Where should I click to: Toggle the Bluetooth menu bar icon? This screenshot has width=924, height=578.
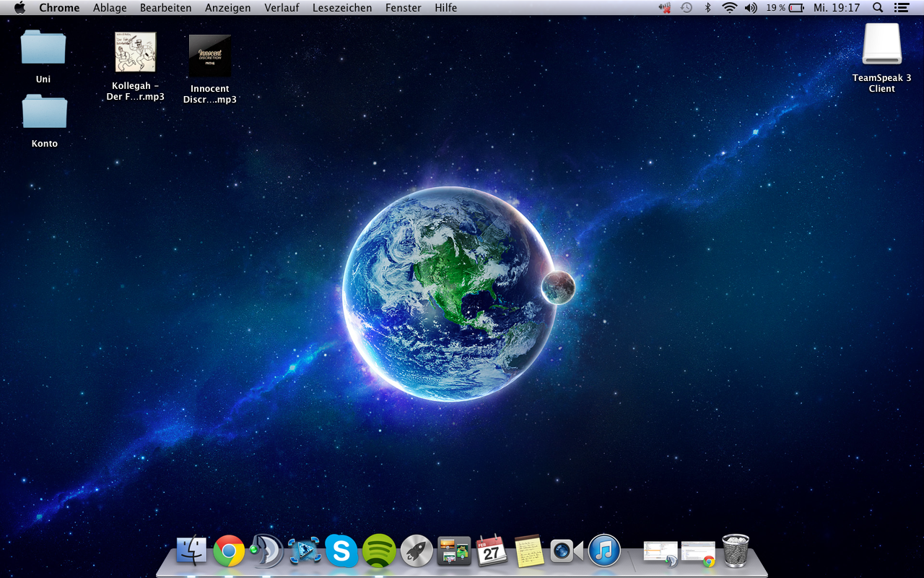[708, 8]
